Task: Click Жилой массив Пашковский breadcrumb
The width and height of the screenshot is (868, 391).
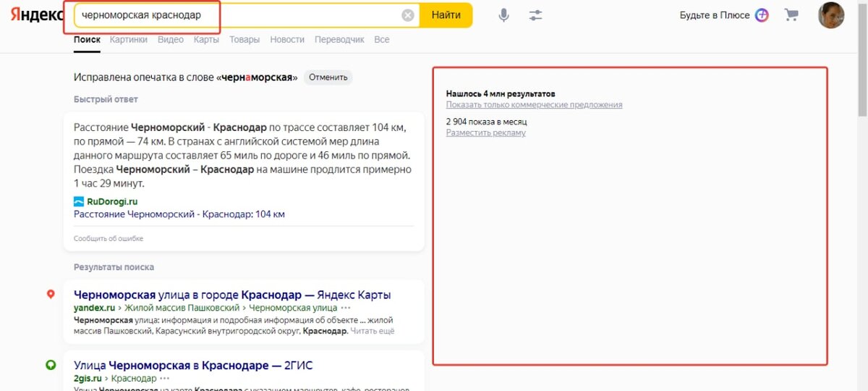Action: [x=182, y=308]
